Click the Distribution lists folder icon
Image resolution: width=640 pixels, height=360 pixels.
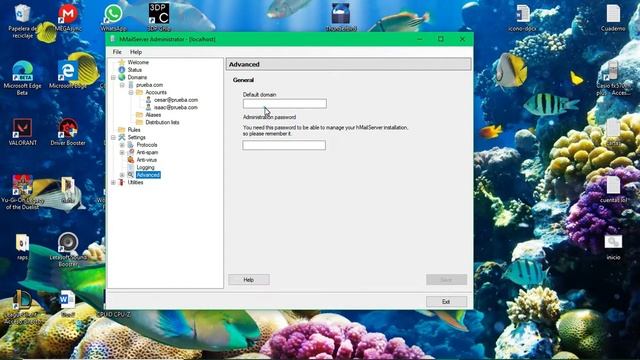click(x=139, y=122)
